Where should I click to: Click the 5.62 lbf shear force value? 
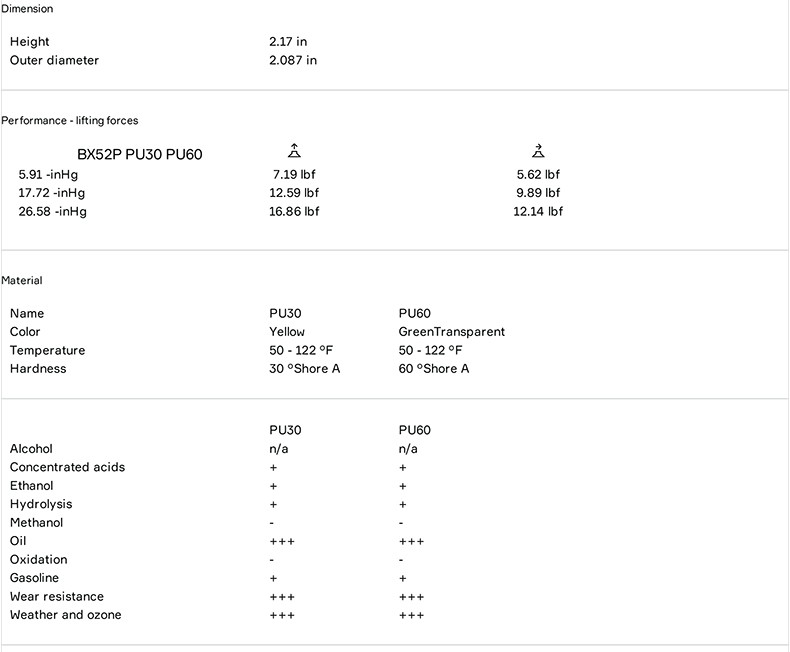point(538,174)
